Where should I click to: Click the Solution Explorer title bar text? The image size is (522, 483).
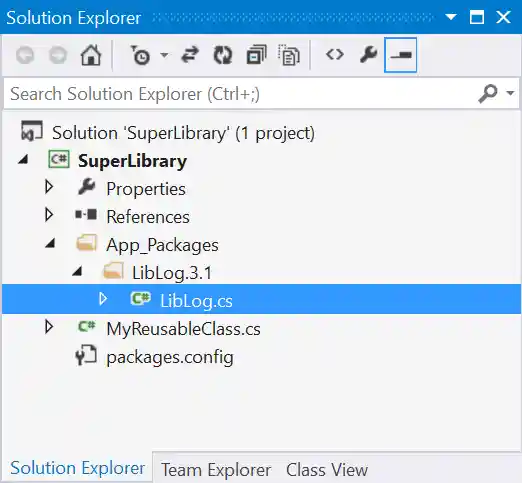click(x=74, y=18)
